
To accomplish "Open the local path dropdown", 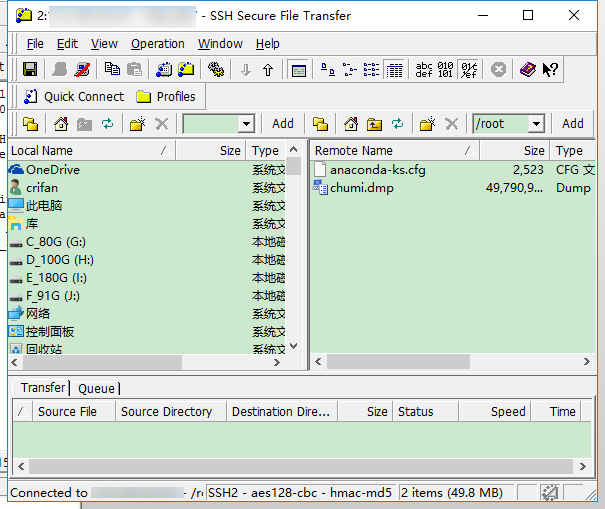I will tap(246, 124).
